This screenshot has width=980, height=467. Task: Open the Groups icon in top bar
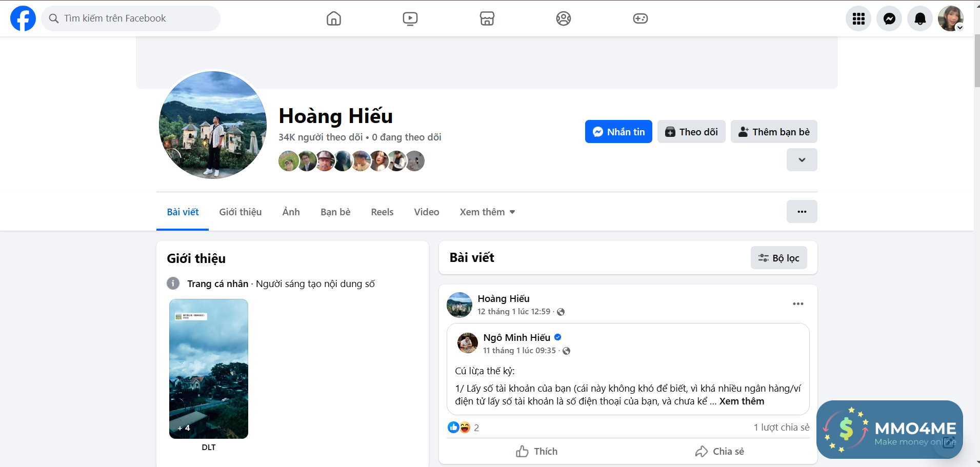click(563, 18)
